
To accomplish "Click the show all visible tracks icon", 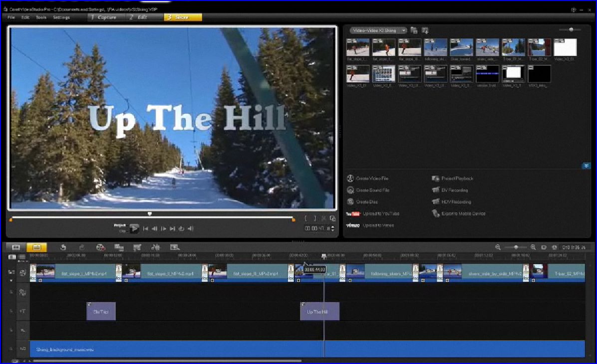I will tap(12, 257).
